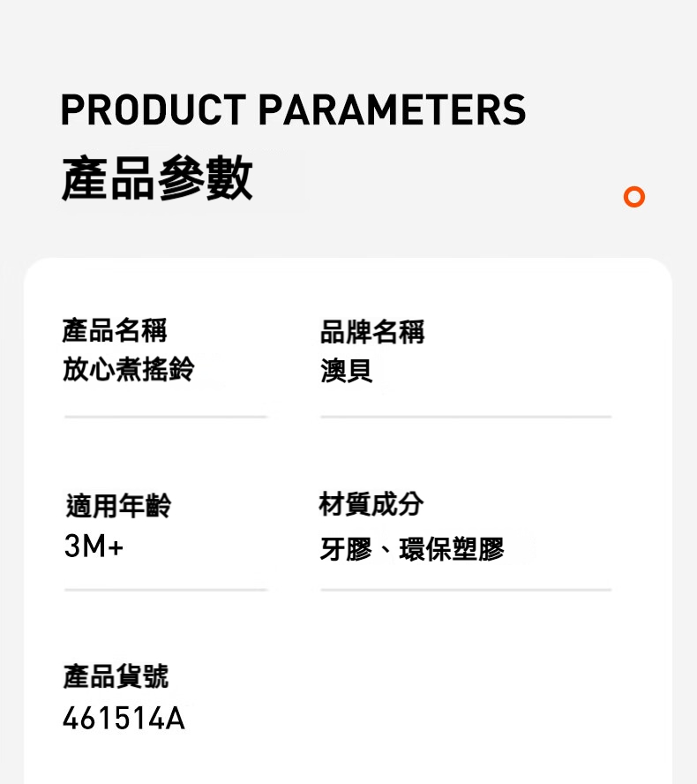Screen dimensions: 697x784
Task: Click the divider under 3M+
Action: tap(166, 590)
